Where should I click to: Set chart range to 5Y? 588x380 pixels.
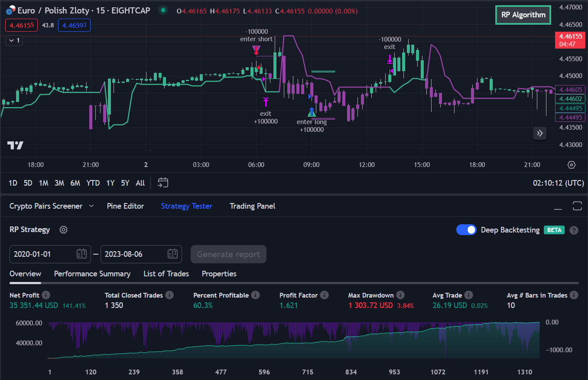pyautogui.click(x=125, y=183)
